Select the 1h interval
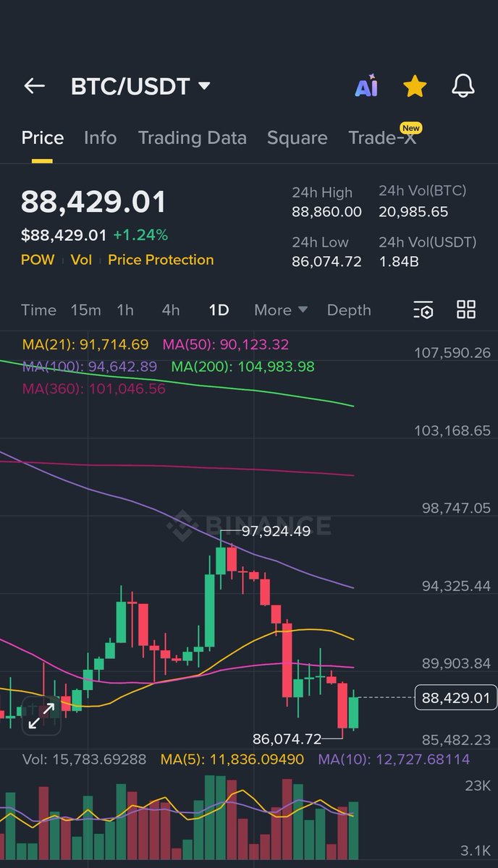The height and width of the screenshot is (868, 498). coord(125,310)
